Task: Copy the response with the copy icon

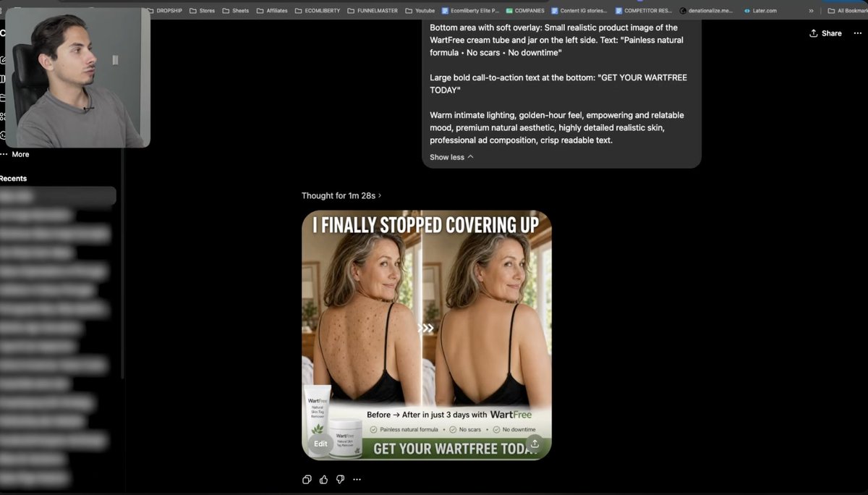Action: tap(307, 479)
